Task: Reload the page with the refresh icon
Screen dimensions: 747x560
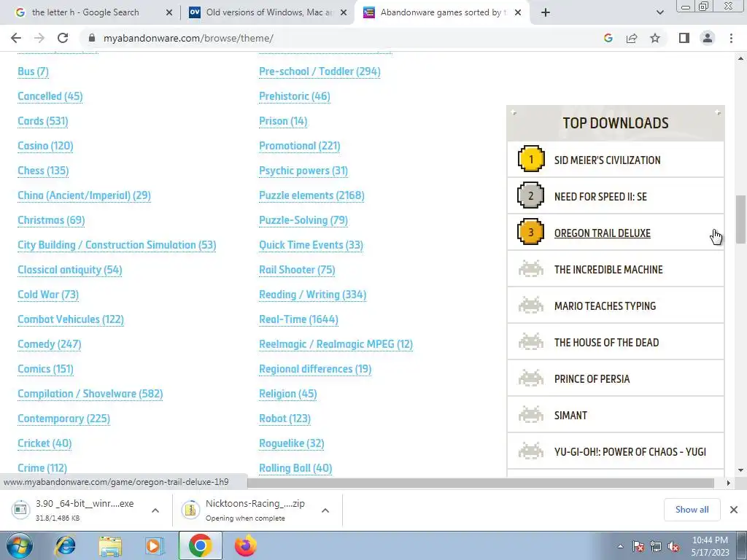Action: click(x=63, y=38)
